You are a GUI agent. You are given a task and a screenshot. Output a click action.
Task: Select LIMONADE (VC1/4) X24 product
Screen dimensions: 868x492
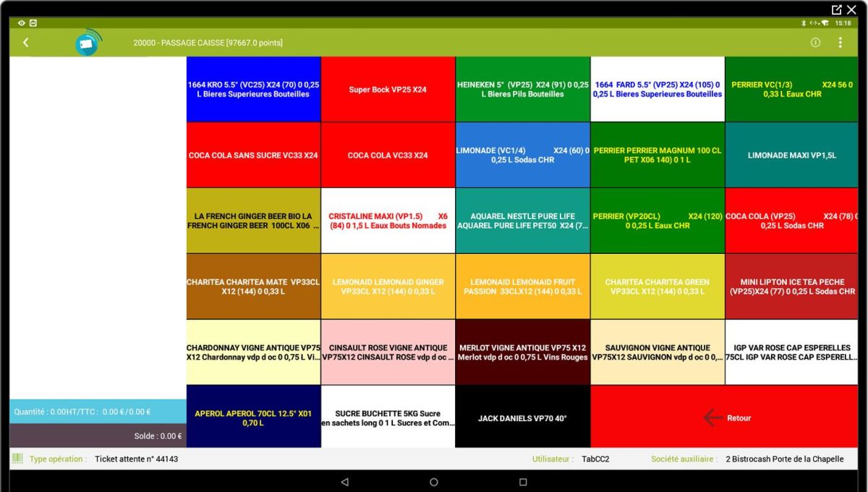pyautogui.click(x=522, y=155)
